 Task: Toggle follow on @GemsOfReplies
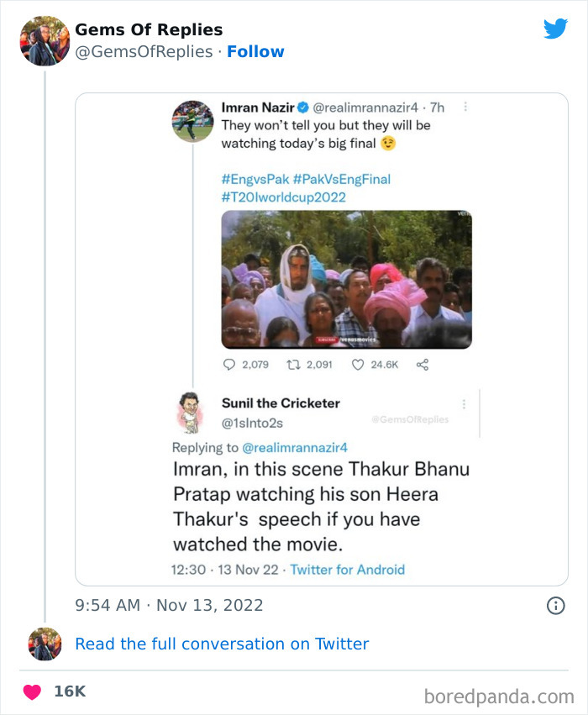pos(256,51)
